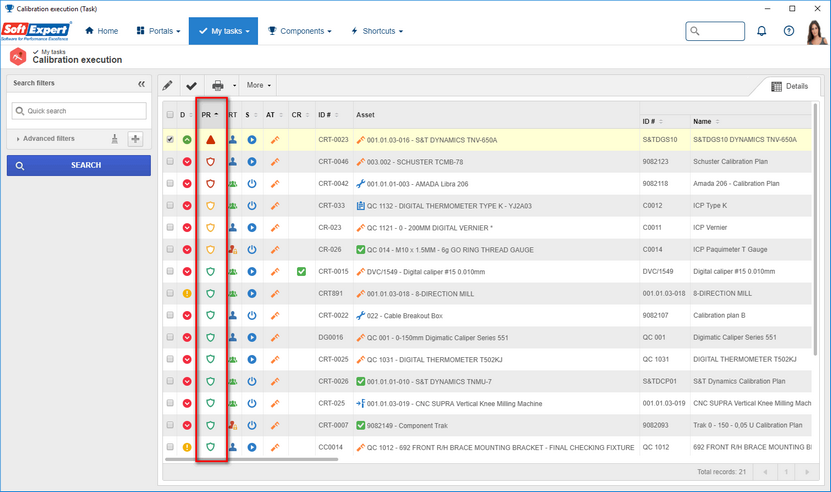Click the green check asset icon for 9082149 - Component Trak
The image size is (831, 492).
pos(361,425)
